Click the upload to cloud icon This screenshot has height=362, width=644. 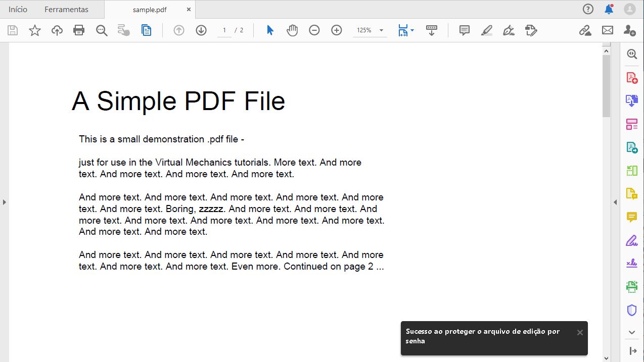[57, 30]
